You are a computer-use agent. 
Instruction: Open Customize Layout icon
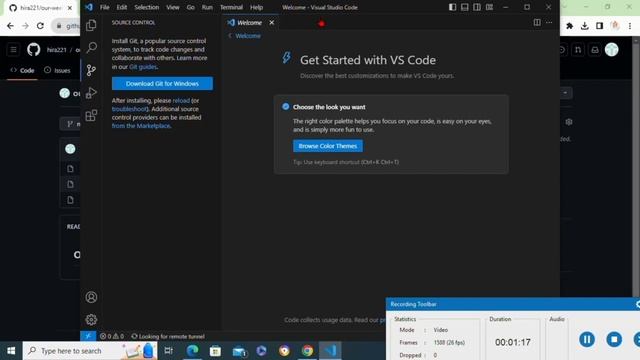[489, 7]
